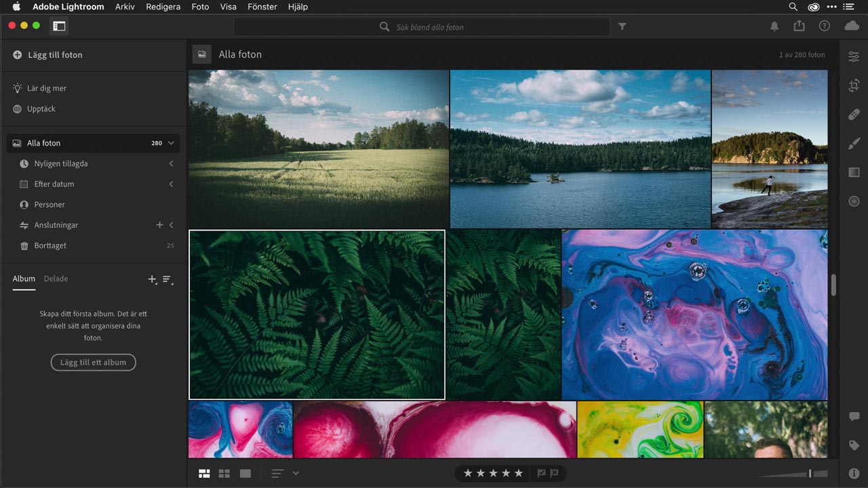The image size is (868, 488).
Task: Toggle the left panel visibility button
Action: click(59, 26)
